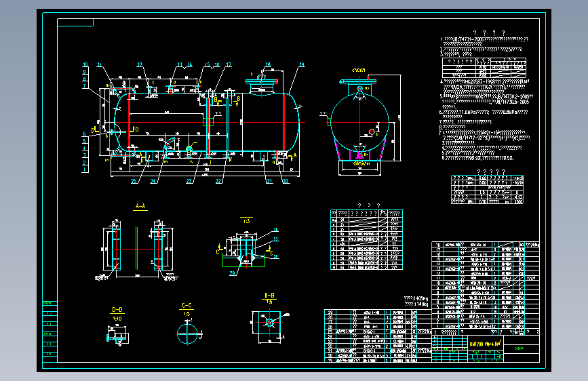Image resolution: width=588 pixels, height=381 pixels.
Task: Click callout 12 above the tank view
Action: [x=140, y=65]
